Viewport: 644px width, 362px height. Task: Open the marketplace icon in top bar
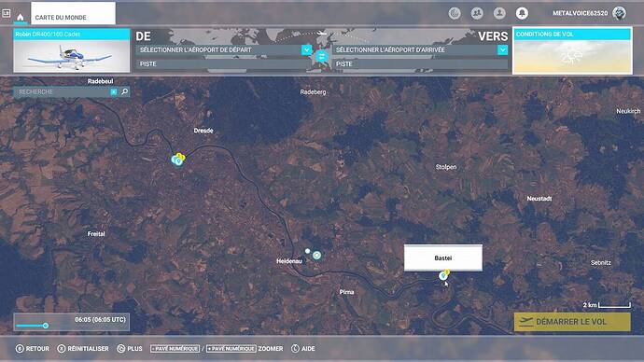click(x=455, y=14)
